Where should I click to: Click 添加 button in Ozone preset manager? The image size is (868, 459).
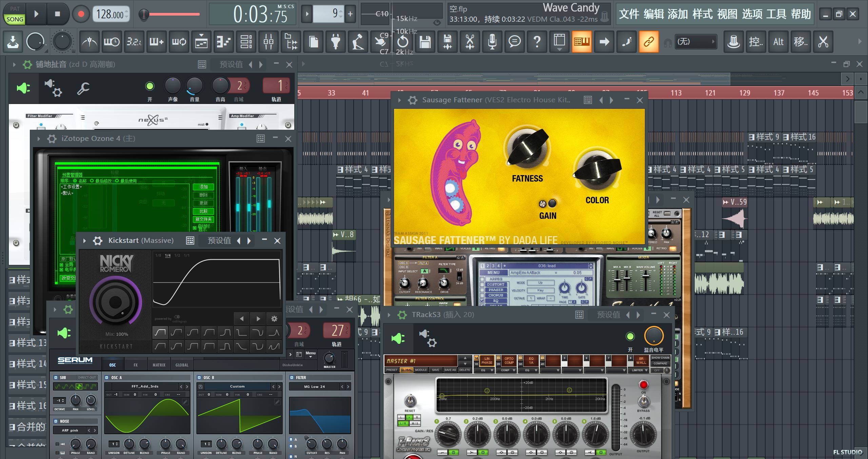click(203, 187)
